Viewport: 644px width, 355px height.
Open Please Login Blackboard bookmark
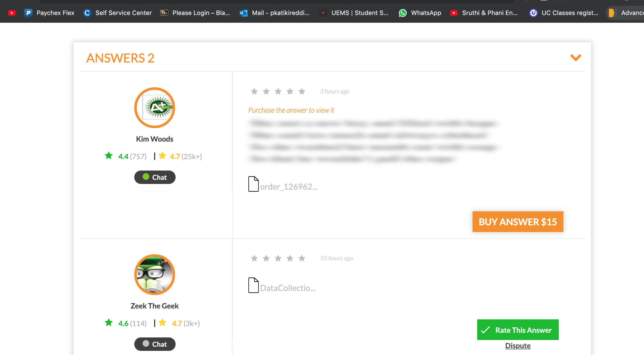pyautogui.click(x=195, y=13)
